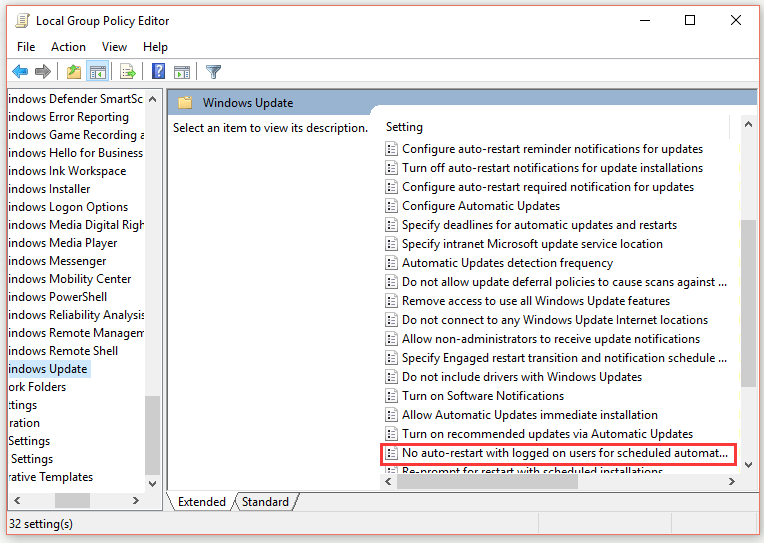The image size is (764, 543).
Task: Click settings list scroll down arrow
Action: click(x=748, y=465)
